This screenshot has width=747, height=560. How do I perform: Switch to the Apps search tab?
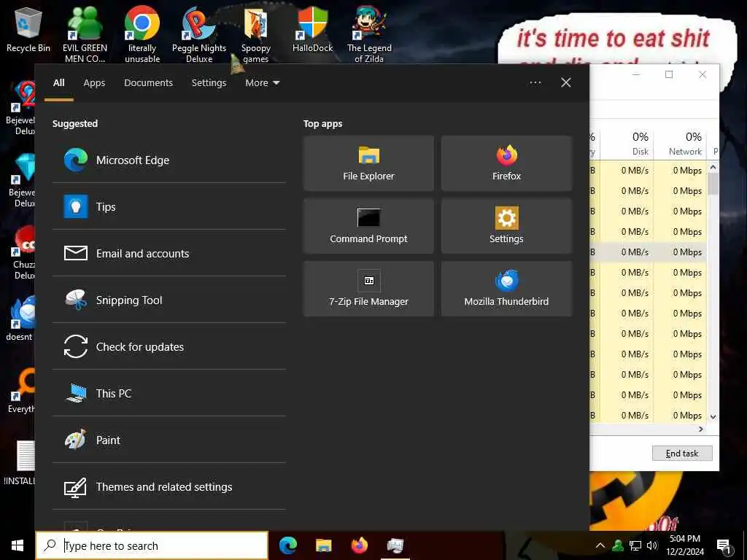click(x=94, y=83)
